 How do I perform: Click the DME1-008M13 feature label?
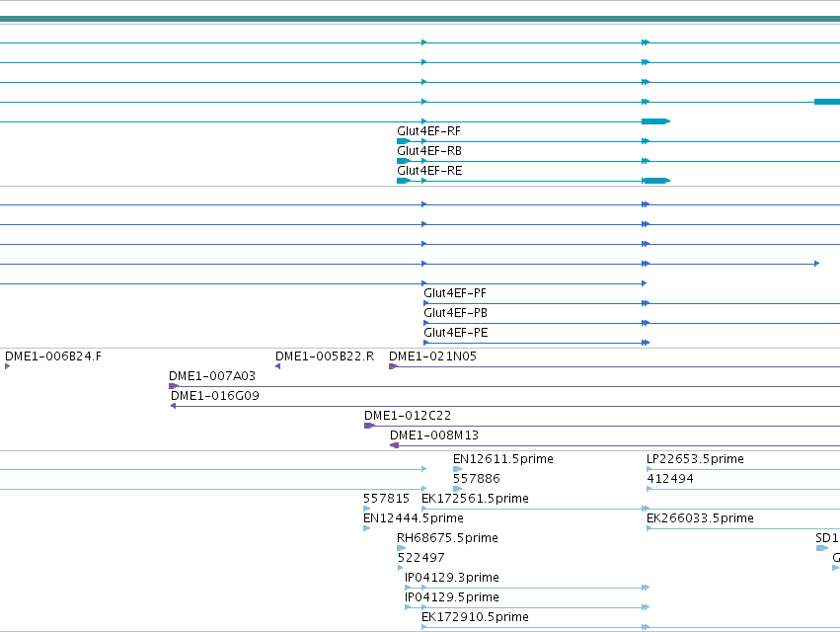pos(434,435)
